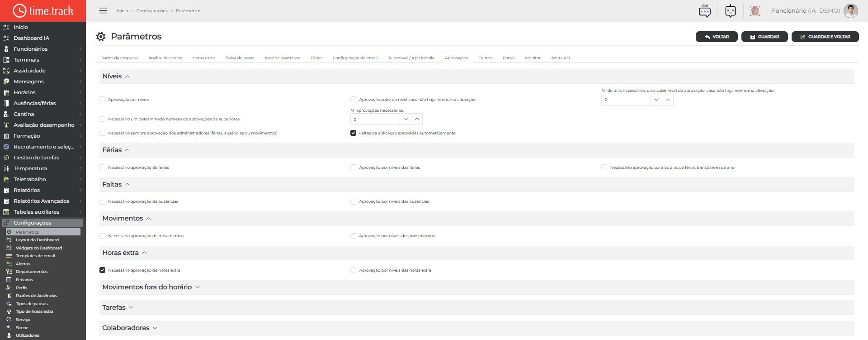
Task: Click the Terminais sidebar icon
Action: tap(6, 60)
